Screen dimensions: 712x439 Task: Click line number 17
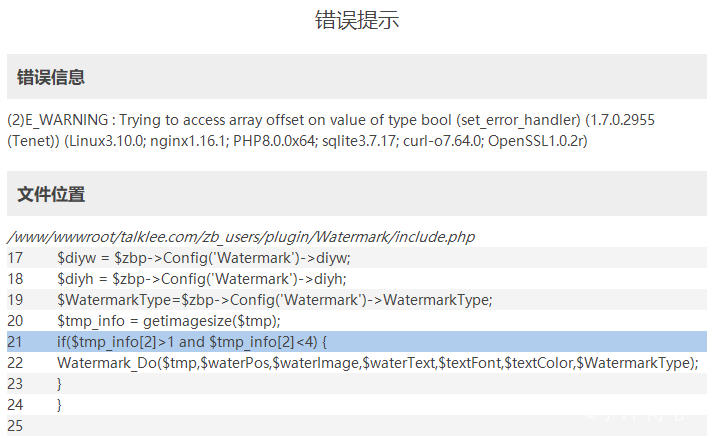(x=15, y=258)
